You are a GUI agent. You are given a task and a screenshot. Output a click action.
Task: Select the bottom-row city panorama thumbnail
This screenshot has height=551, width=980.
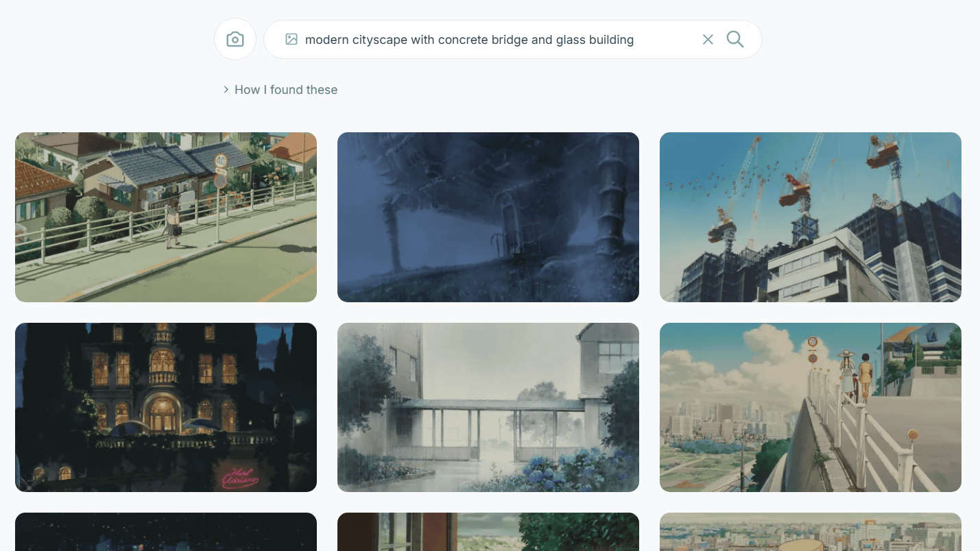[811, 532]
